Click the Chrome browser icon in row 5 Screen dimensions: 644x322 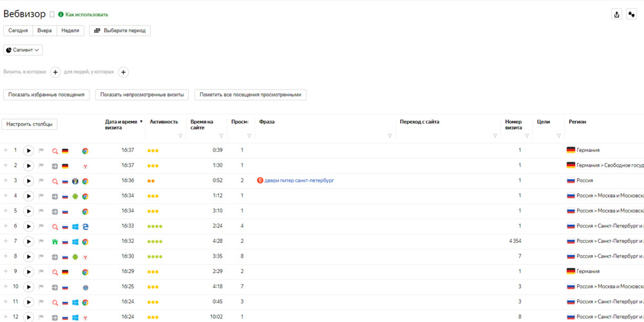click(86, 211)
